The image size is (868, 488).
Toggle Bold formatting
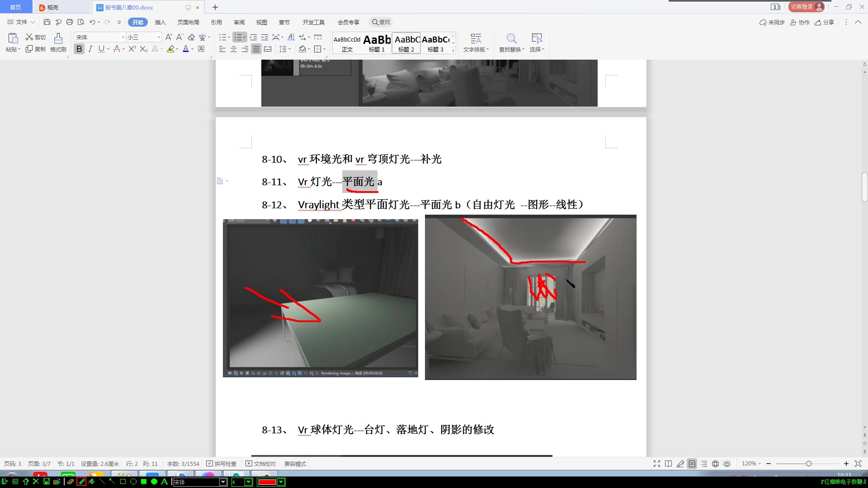[x=79, y=49]
